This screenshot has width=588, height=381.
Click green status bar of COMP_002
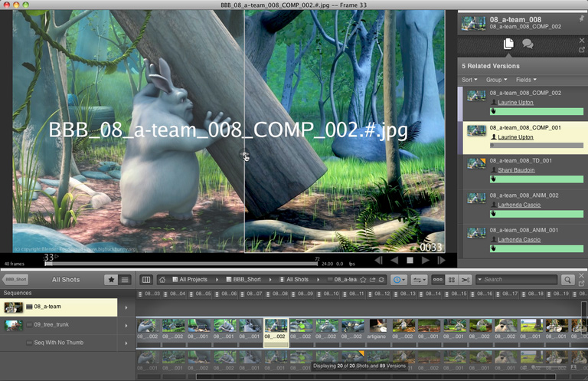point(536,111)
